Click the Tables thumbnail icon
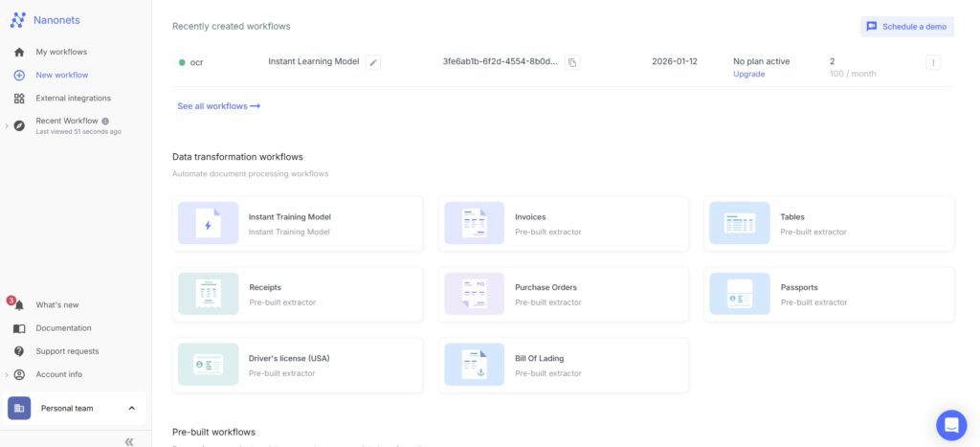Viewport: 980px width, 447px height. pos(740,223)
